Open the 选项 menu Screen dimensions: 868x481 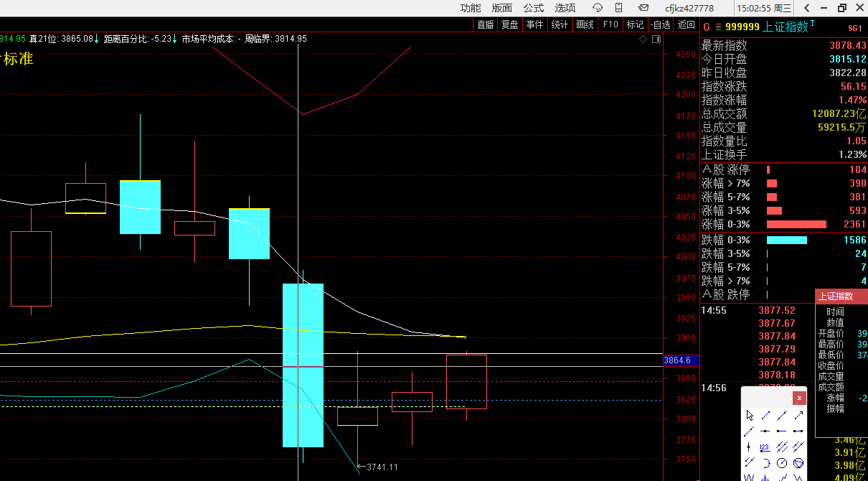(x=565, y=8)
